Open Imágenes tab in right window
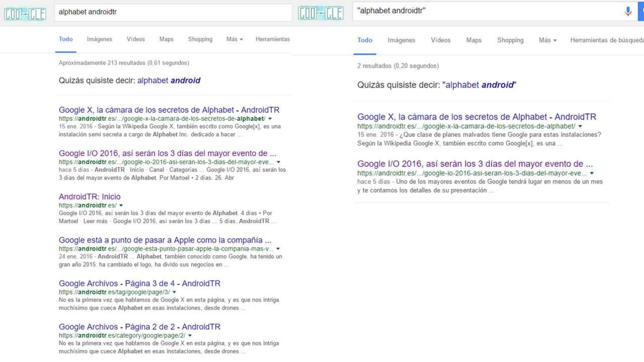The width and height of the screenshot is (644, 362). 401,40
